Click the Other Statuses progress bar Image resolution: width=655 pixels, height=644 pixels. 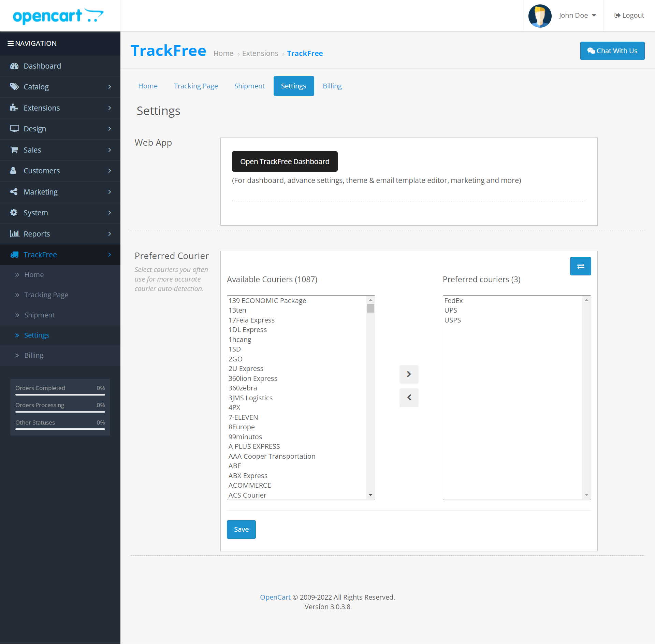(x=60, y=429)
